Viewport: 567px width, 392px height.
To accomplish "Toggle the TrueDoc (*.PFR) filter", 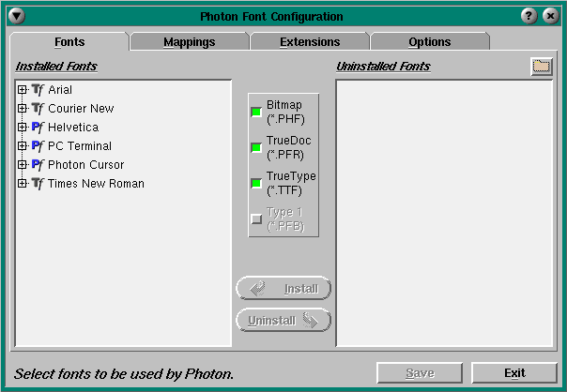I will 256,147.
